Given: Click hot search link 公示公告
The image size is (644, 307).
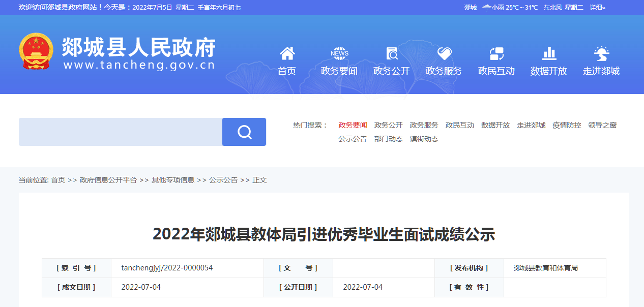Looking at the screenshot, I should 353,139.
